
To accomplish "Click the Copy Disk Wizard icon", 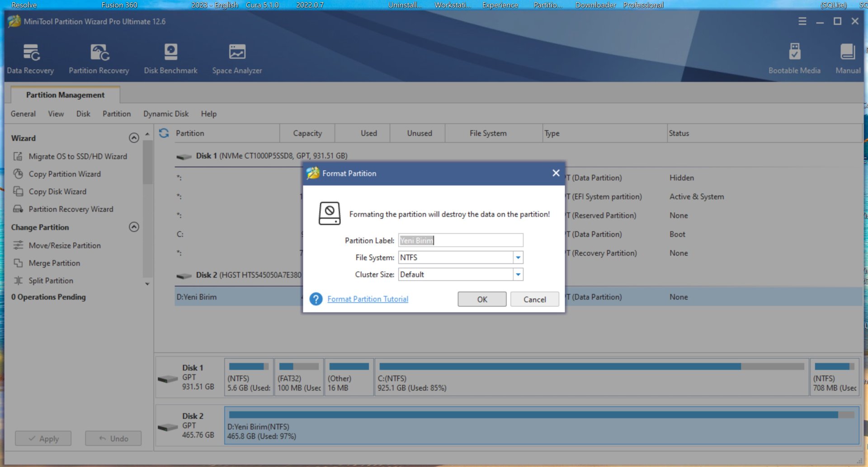I will (18, 191).
